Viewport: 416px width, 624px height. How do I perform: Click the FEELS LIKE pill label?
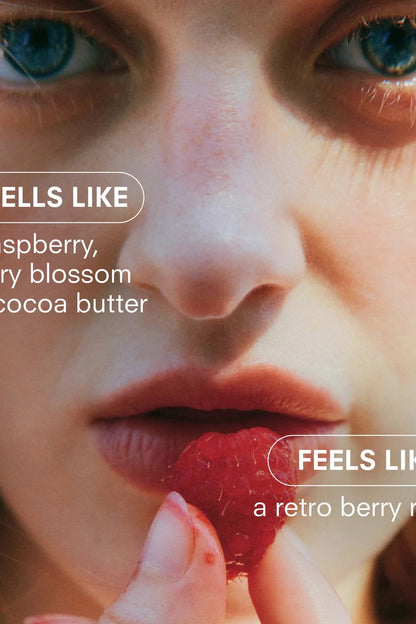342,460
